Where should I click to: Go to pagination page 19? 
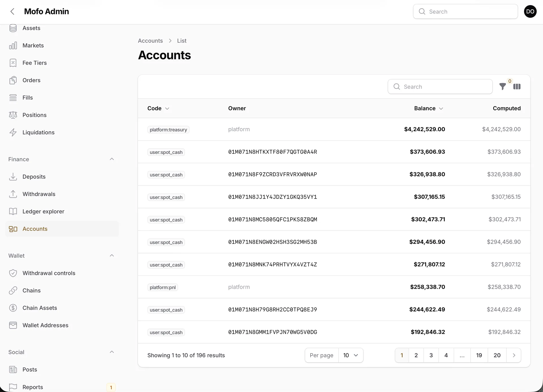479,355
